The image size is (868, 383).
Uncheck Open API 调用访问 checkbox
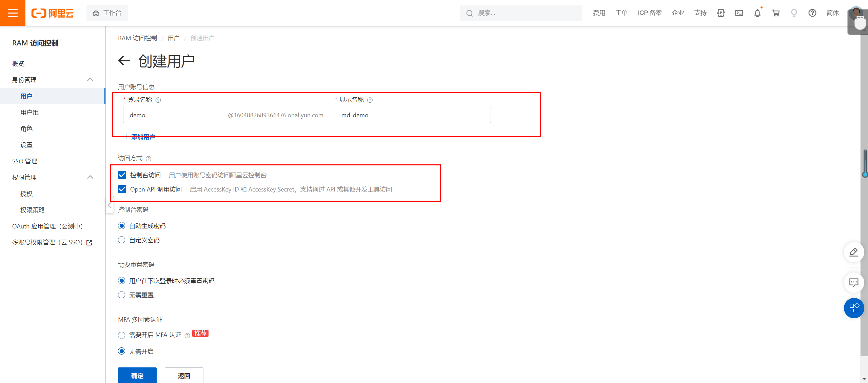[122, 189]
